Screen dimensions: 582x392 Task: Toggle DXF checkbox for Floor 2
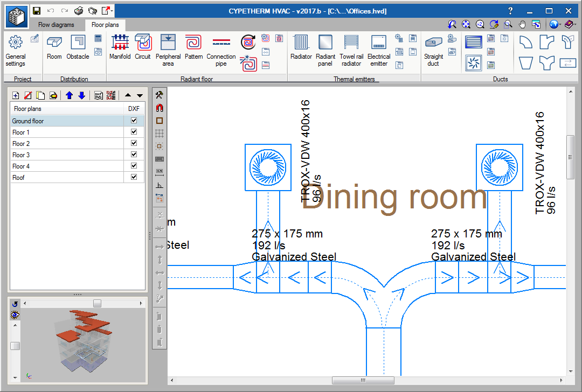pos(134,144)
